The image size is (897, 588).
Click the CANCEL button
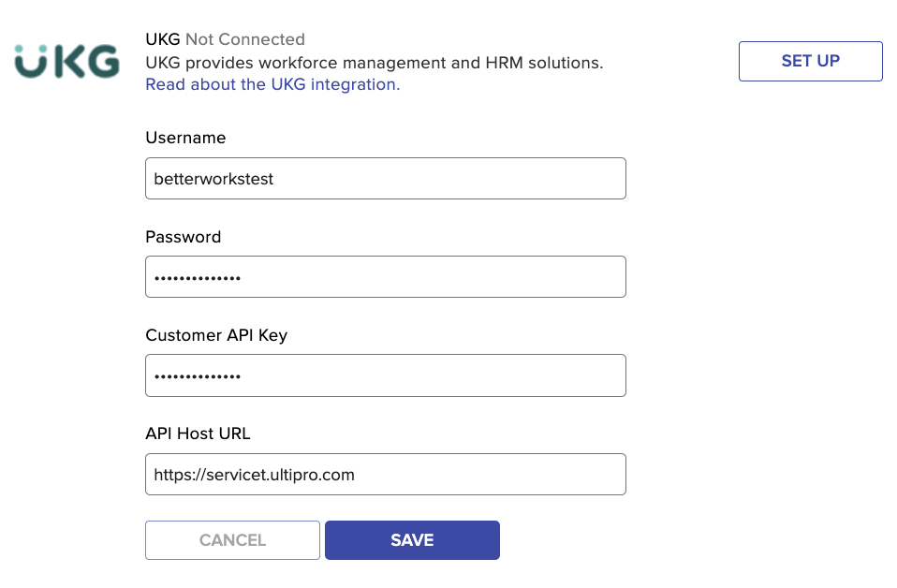[x=232, y=540]
